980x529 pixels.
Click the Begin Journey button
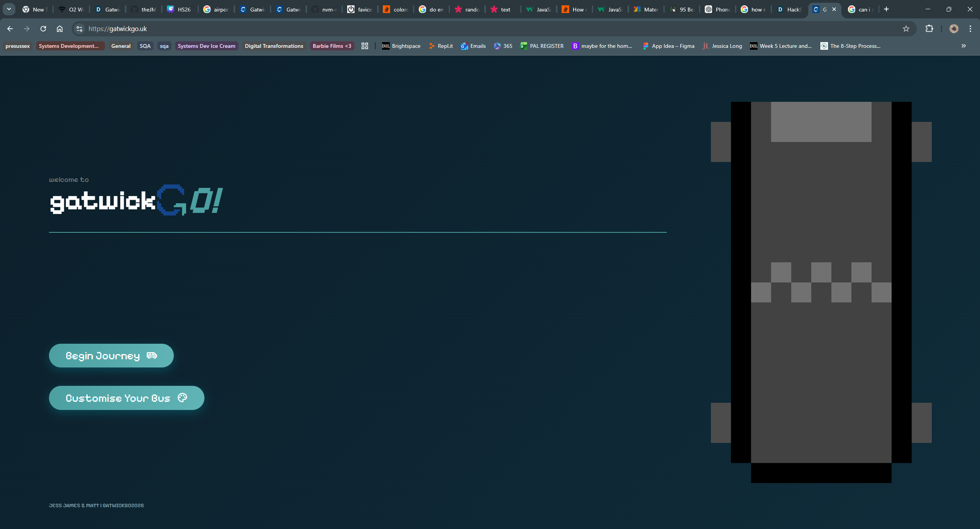click(x=111, y=356)
